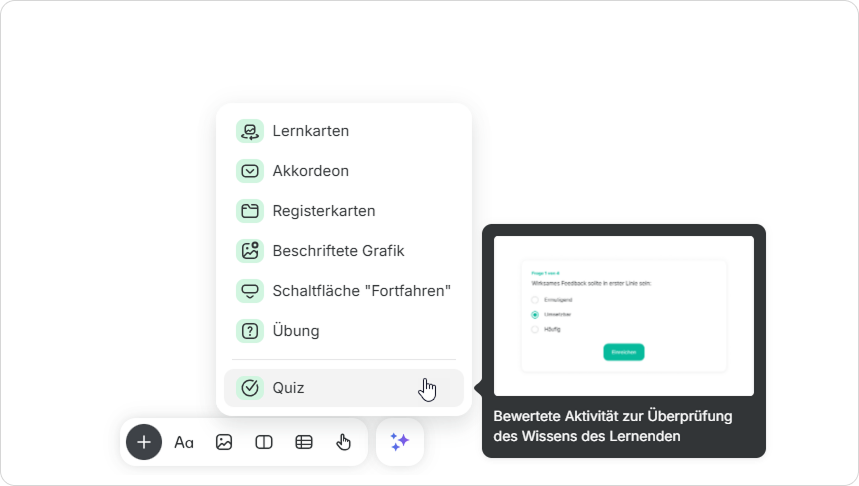Screen dimensions: 859x486
Task: Select the Aa text block icon
Action: (x=184, y=442)
